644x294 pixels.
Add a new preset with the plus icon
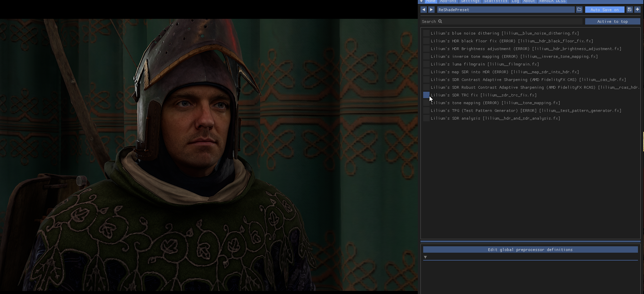pyautogui.click(x=637, y=10)
